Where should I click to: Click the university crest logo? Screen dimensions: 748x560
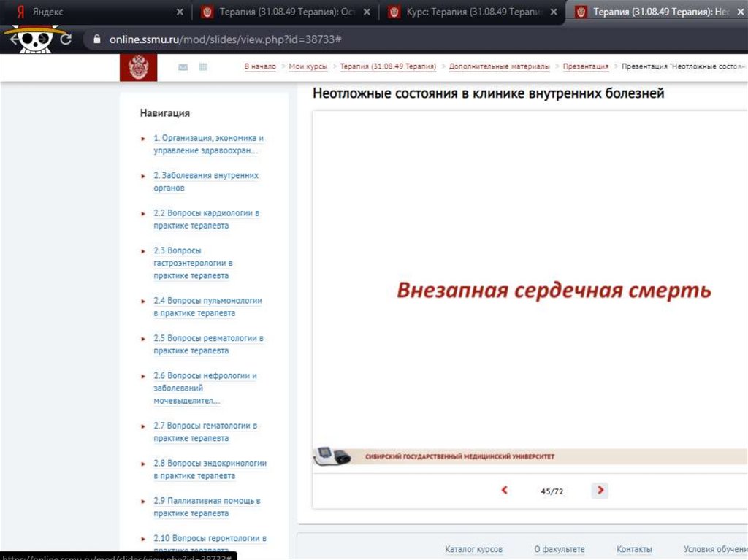138,67
